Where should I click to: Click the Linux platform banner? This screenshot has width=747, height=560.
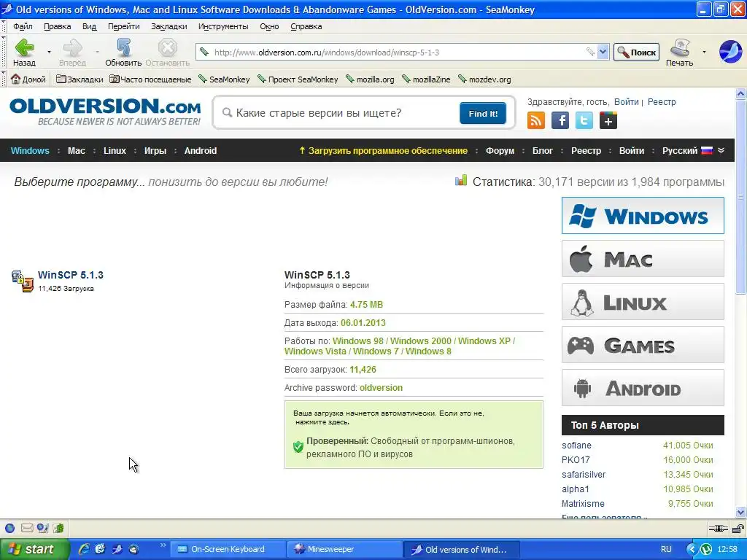[x=643, y=301]
